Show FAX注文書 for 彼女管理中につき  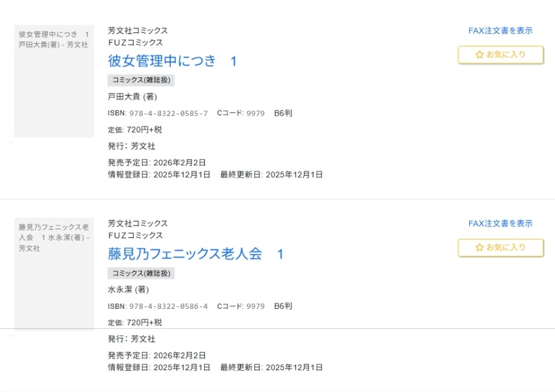[x=500, y=30]
